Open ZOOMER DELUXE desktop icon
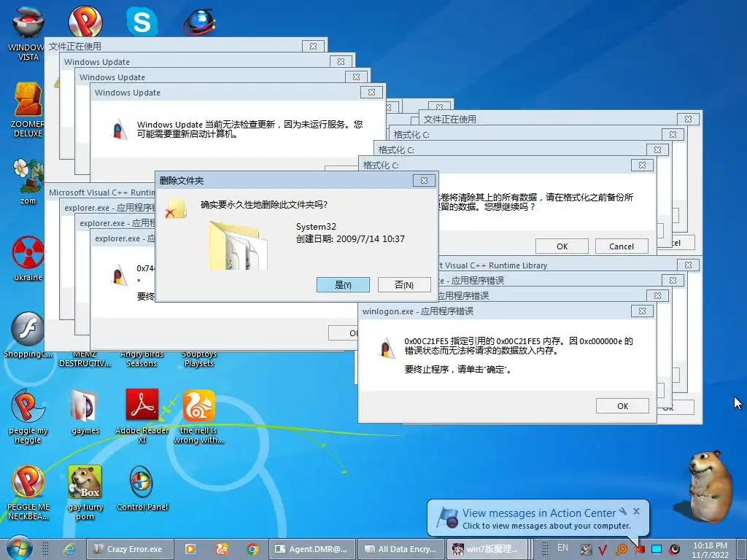The image size is (747, 560). [x=28, y=109]
